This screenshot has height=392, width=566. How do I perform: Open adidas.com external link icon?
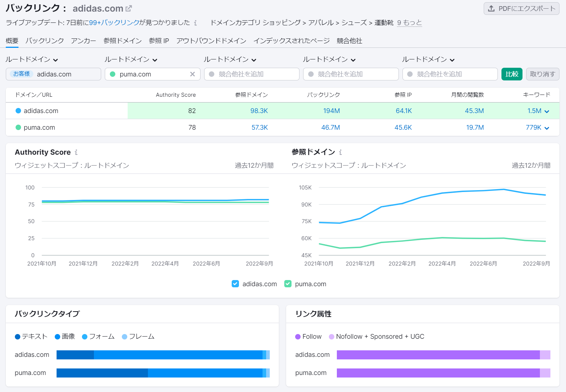(x=129, y=8)
